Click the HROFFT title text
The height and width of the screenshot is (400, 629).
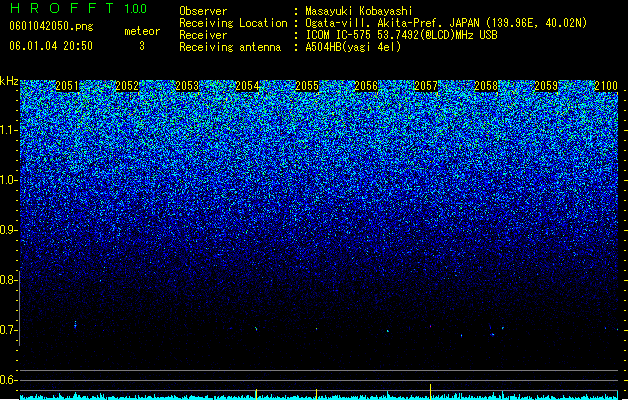62,8
